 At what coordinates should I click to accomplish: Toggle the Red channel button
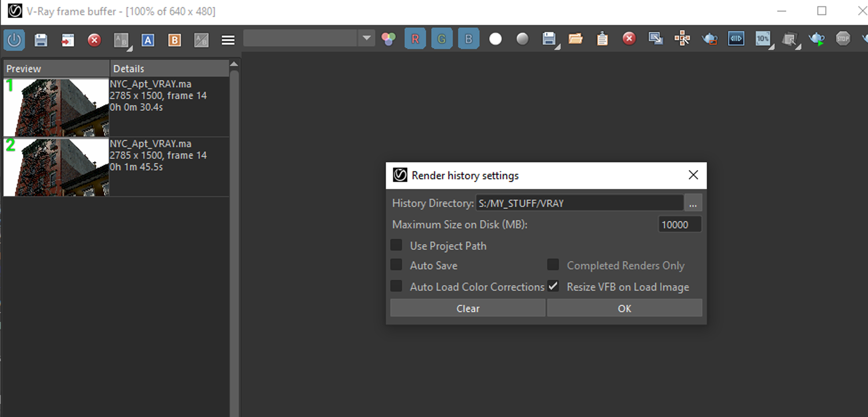(x=415, y=39)
